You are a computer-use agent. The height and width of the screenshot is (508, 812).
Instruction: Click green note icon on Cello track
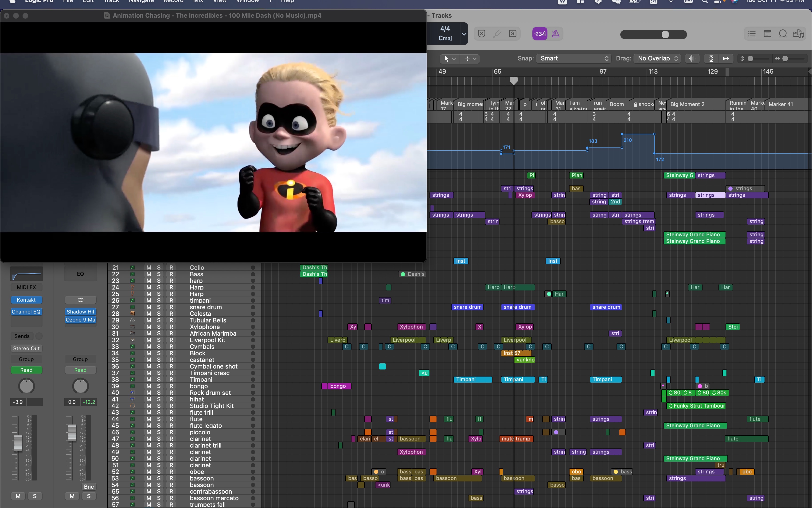(133, 267)
